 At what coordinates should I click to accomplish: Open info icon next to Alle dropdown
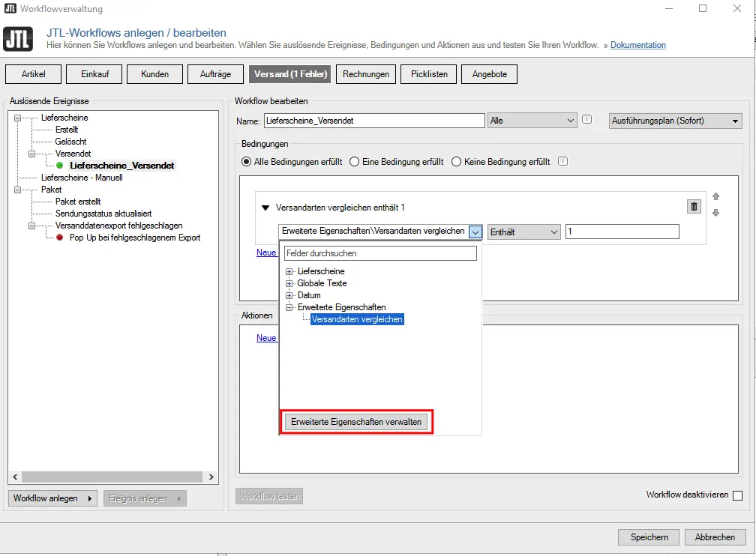point(586,119)
